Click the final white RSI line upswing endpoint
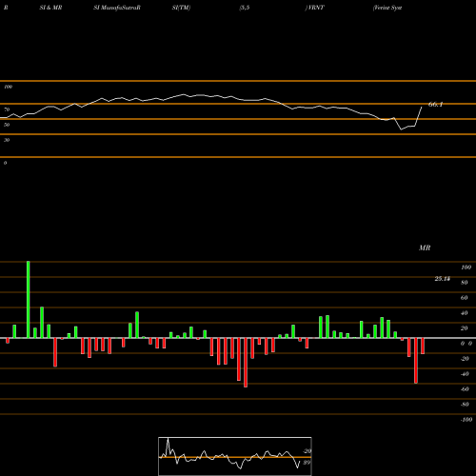The image size is (476, 476). coord(422,108)
